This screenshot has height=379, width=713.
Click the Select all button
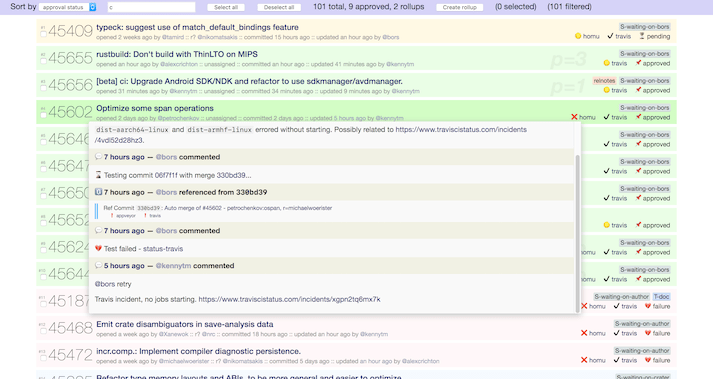pos(226,7)
